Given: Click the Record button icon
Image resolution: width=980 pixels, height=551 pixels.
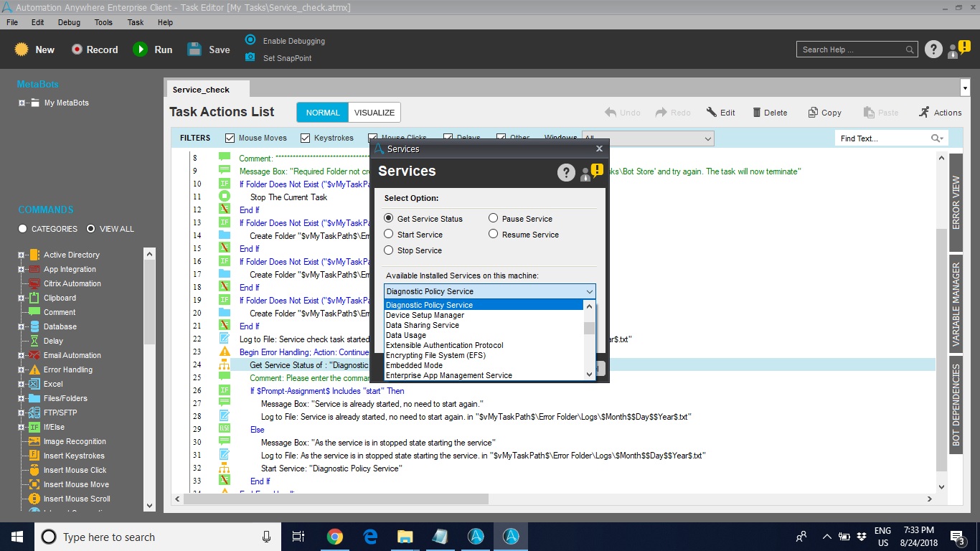Looking at the screenshot, I should [77, 50].
